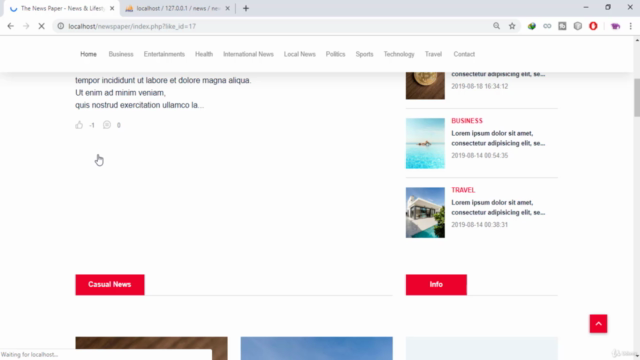Click the thumbs-up like icon
This screenshot has height=360, width=640.
[79, 125]
